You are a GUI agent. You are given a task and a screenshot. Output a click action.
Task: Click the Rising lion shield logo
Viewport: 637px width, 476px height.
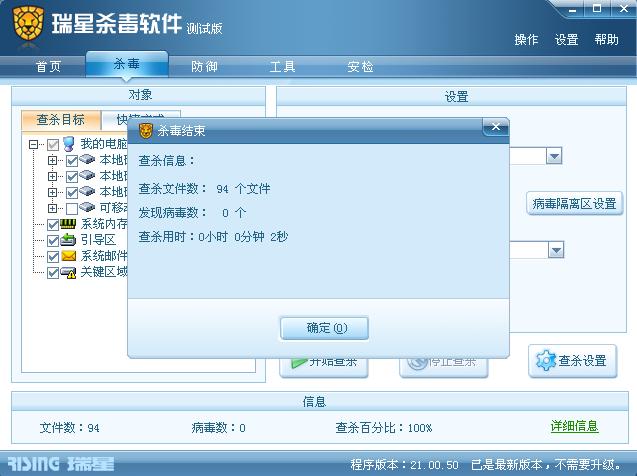(28, 24)
